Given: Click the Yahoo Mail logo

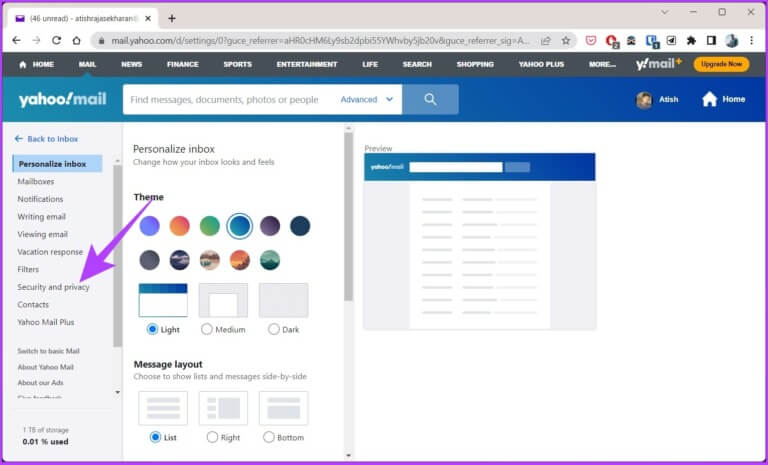Looking at the screenshot, I should coord(62,99).
